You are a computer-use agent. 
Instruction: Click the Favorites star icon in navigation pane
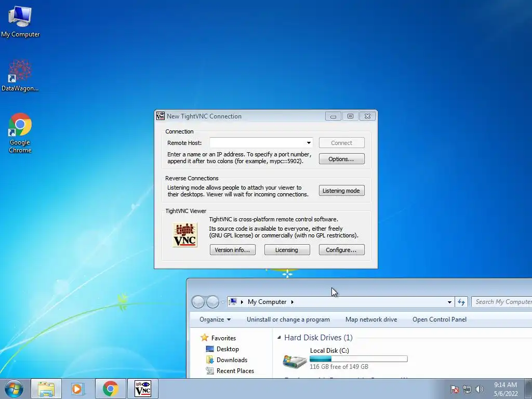pos(204,338)
